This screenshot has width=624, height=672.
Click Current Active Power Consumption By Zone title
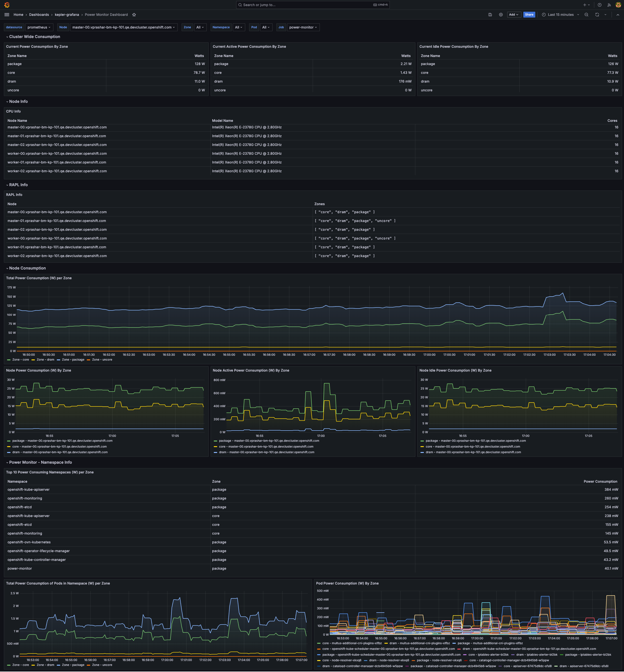[249, 47]
